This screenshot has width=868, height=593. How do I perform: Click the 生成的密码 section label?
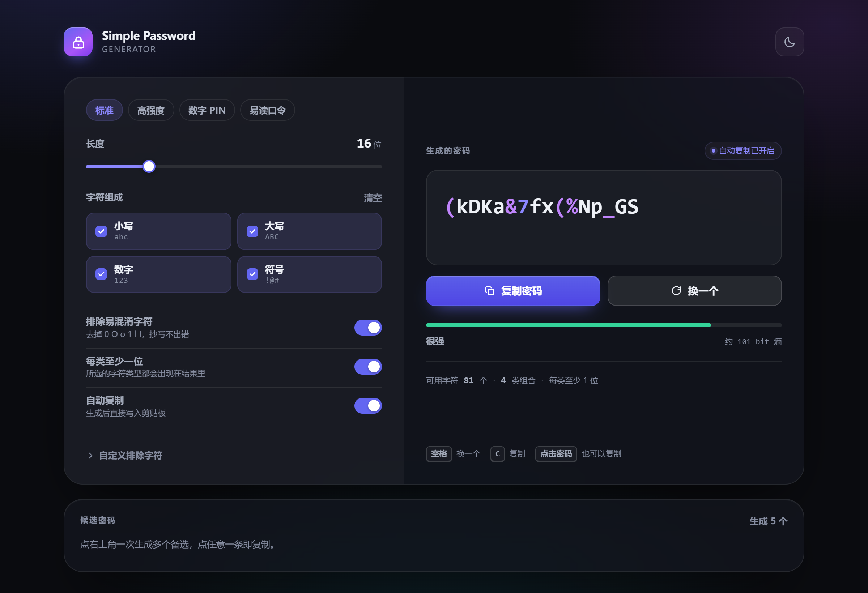[448, 151]
